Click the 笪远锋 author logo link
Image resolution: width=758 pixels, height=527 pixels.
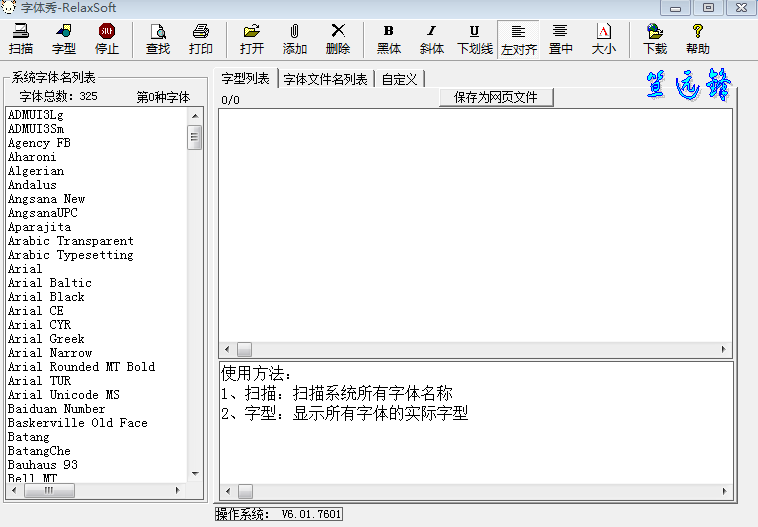click(x=689, y=85)
